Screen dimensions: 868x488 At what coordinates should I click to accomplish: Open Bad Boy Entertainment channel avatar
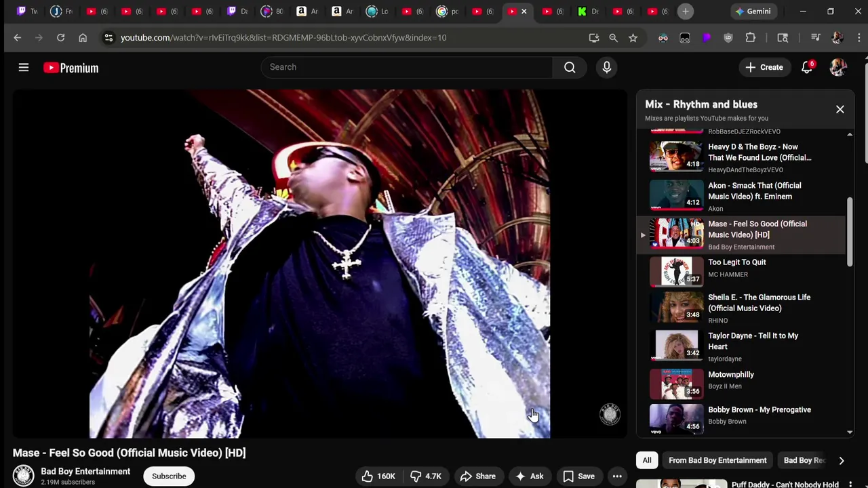23,476
